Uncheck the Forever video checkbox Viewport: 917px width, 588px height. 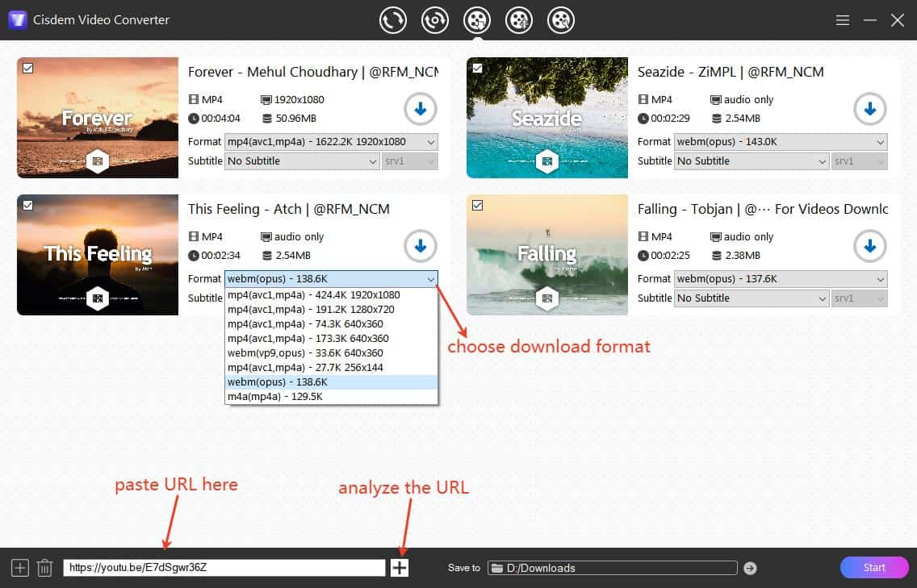click(x=28, y=69)
